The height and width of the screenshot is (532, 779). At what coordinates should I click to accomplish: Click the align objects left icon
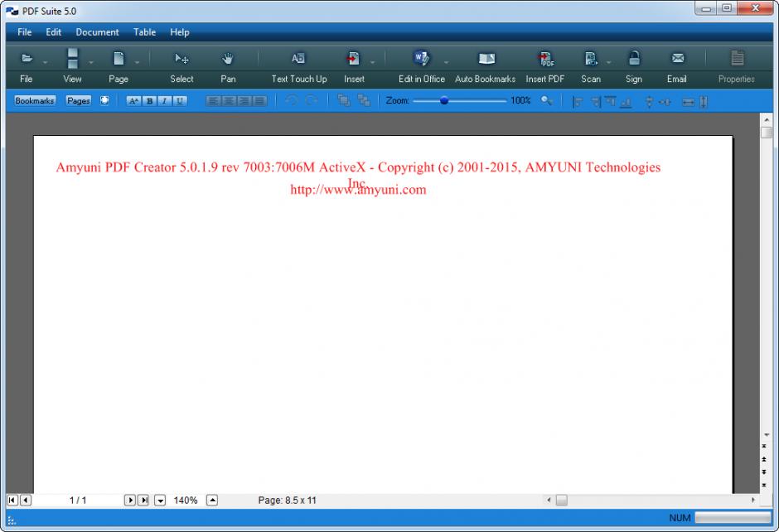coord(578,102)
